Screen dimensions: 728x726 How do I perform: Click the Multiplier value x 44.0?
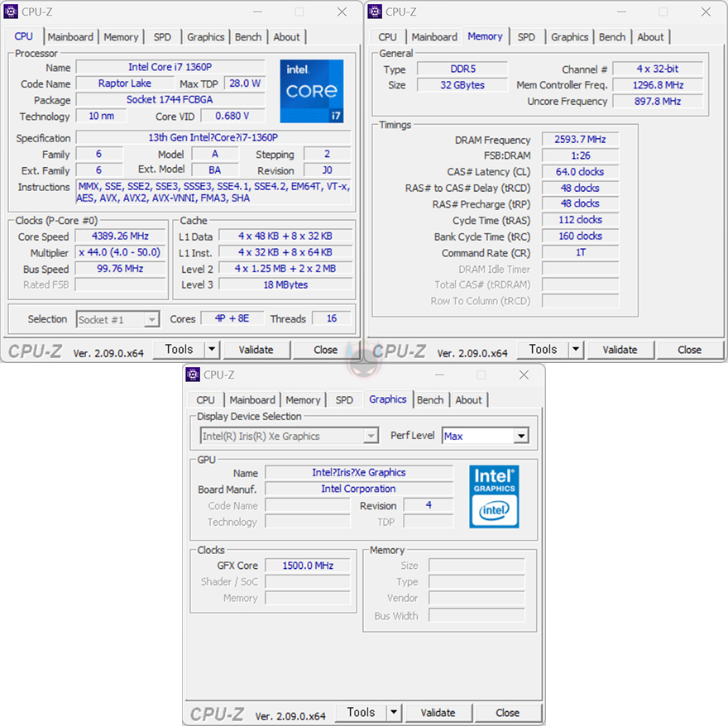click(x=120, y=252)
